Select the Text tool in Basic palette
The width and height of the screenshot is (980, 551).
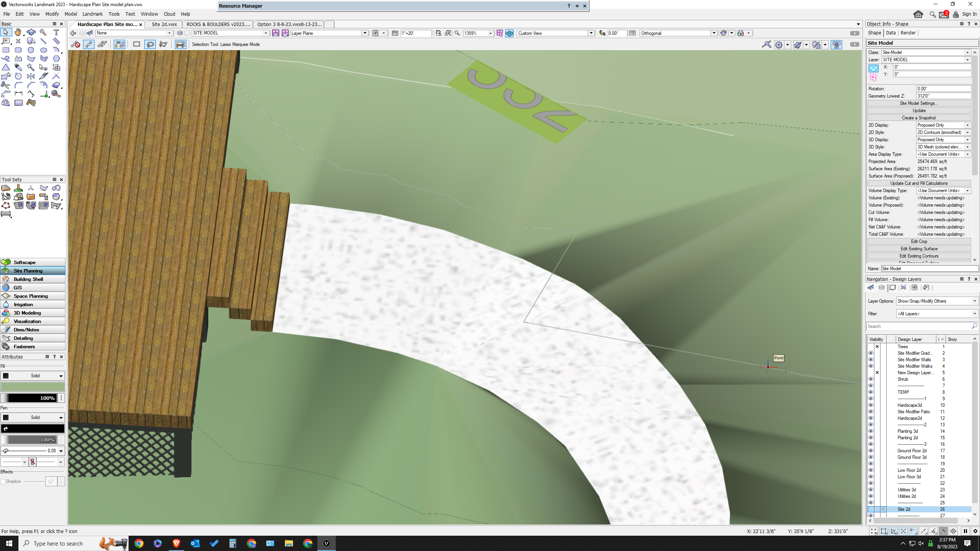[x=56, y=33]
